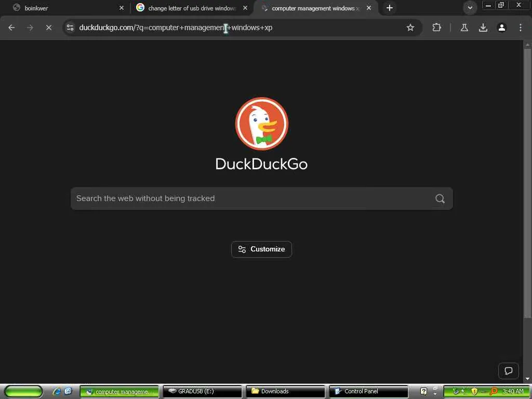This screenshot has height=399, width=532.
Task: Open GRADUSB (E:) taskbar window
Action: [202, 392]
